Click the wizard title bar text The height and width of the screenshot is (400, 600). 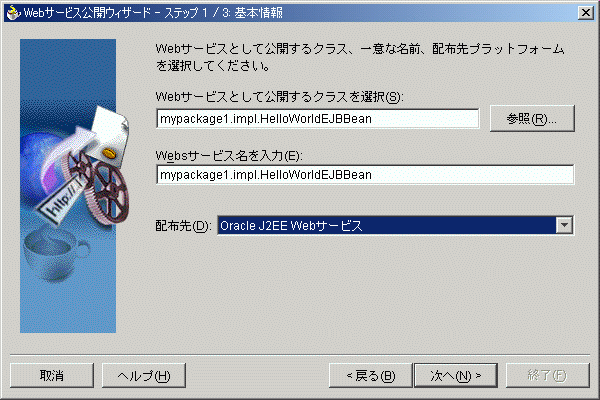153,13
